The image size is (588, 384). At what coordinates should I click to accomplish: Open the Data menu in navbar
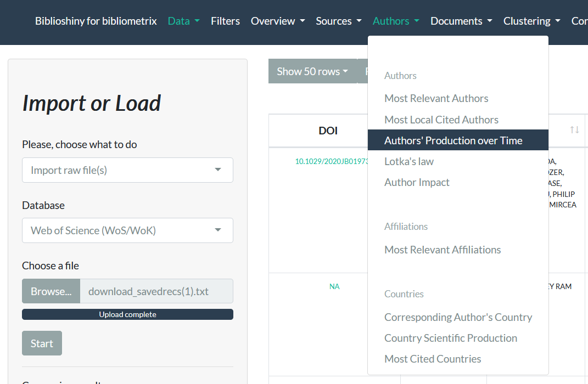click(x=183, y=21)
